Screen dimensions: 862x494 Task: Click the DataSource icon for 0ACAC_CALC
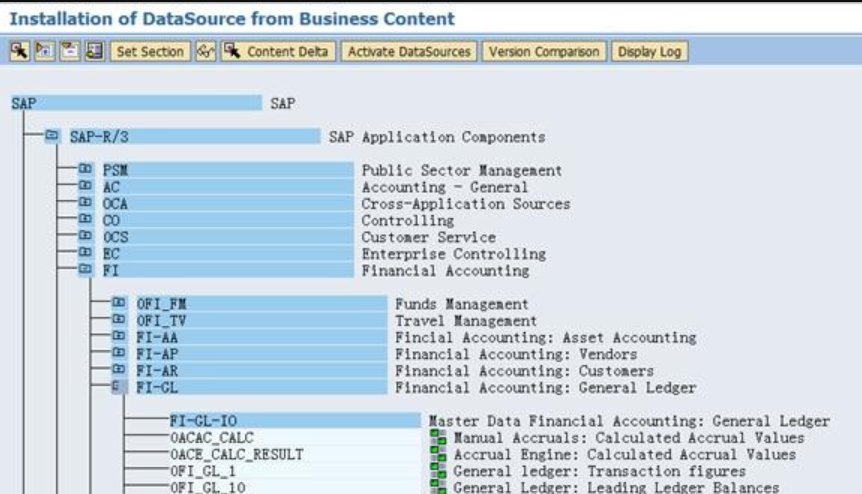438,437
